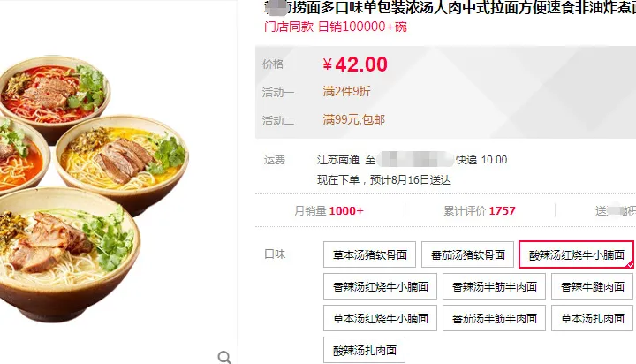636x364 pixels.
Task: Select 草本汤扎肉面 flavor button
Action: tap(592, 318)
